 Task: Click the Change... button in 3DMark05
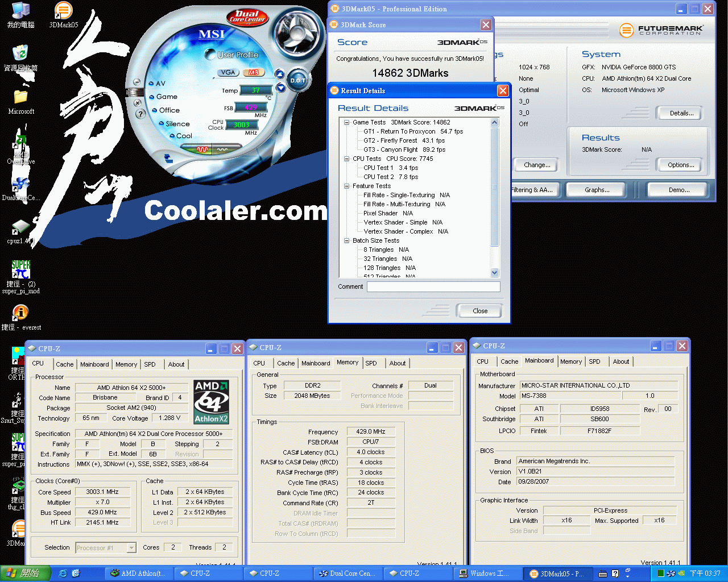pos(537,165)
